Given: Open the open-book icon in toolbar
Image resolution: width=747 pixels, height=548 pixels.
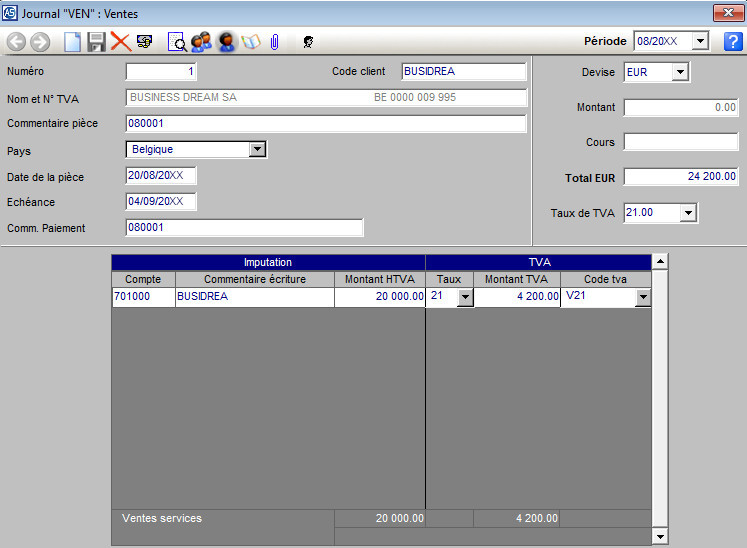Looking at the screenshot, I should click(250, 42).
